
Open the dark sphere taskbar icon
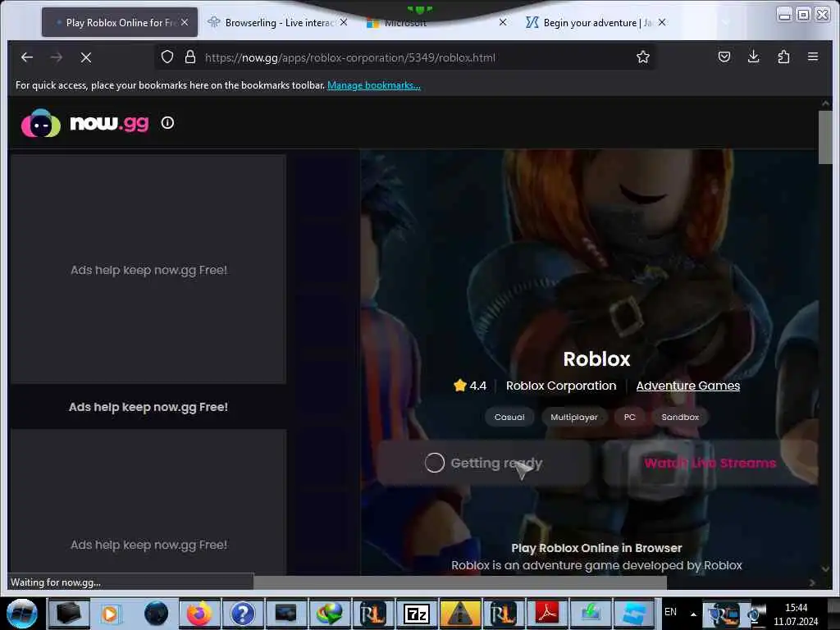[156, 614]
